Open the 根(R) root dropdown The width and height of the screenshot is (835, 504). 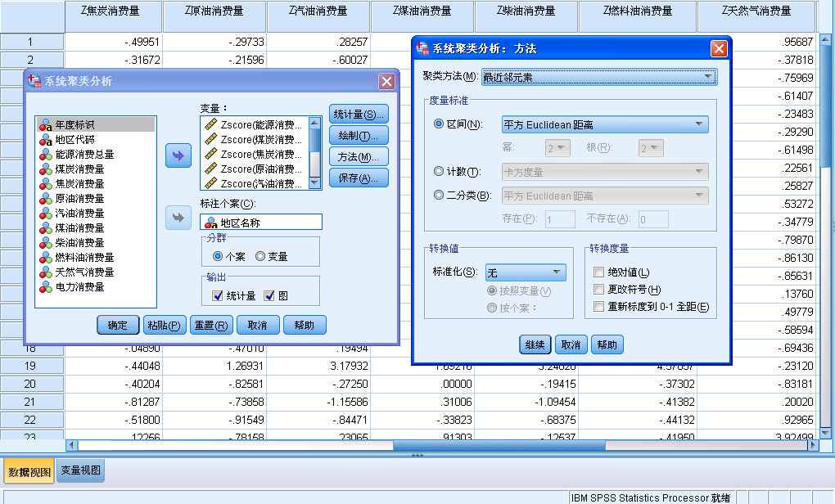[651, 148]
